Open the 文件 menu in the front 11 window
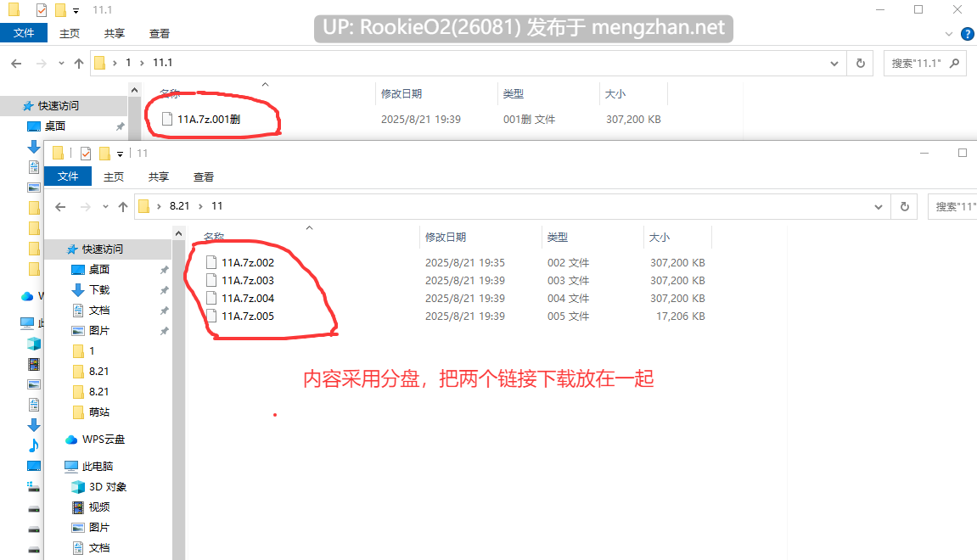This screenshot has height=560, width=977. pyautogui.click(x=68, y=176)
